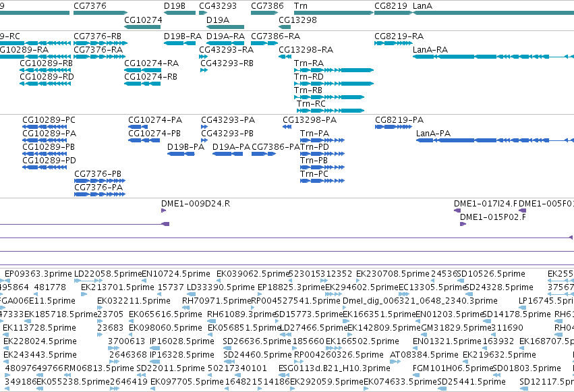Select protein CG7386-PA
574x392 pixels.
coord(276,147)
